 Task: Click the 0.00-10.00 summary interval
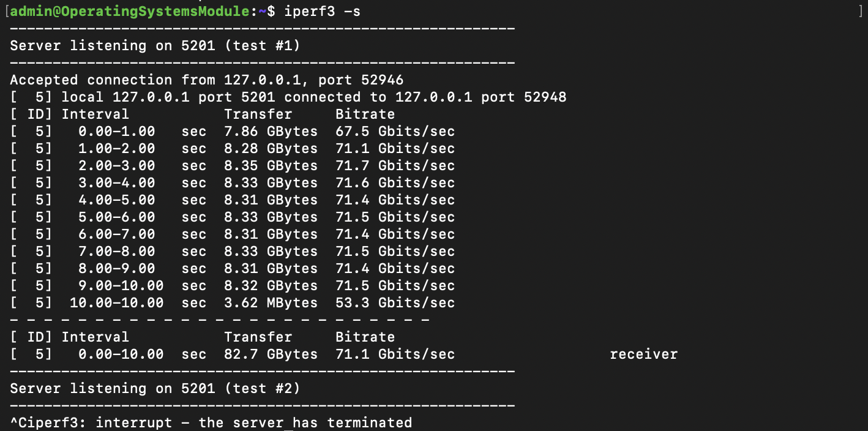click(x=121, y=354)
